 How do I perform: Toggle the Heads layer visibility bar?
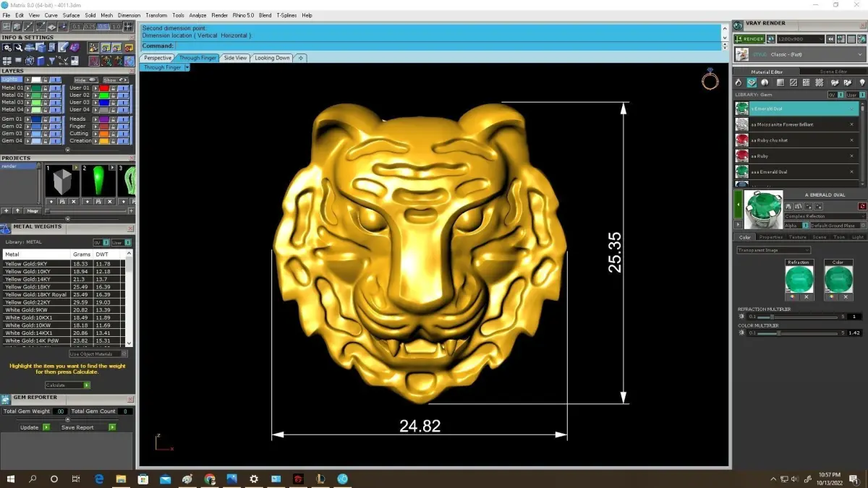124,119
